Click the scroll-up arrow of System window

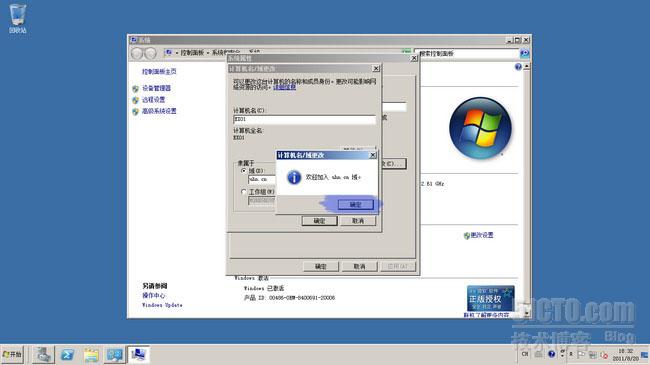(527, 67)
